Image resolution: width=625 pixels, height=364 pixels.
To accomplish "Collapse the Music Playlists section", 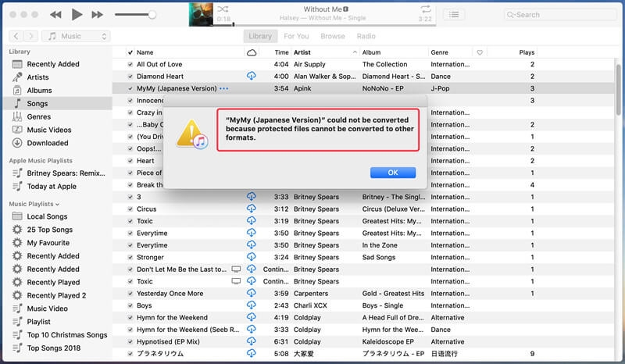I will [56, 204].
